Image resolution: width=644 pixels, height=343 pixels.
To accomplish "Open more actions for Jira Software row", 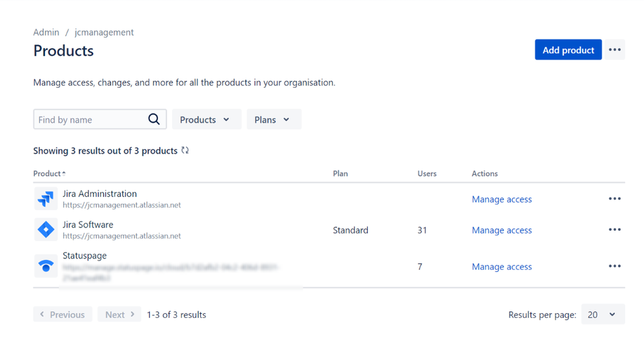I will click(614, 230).
